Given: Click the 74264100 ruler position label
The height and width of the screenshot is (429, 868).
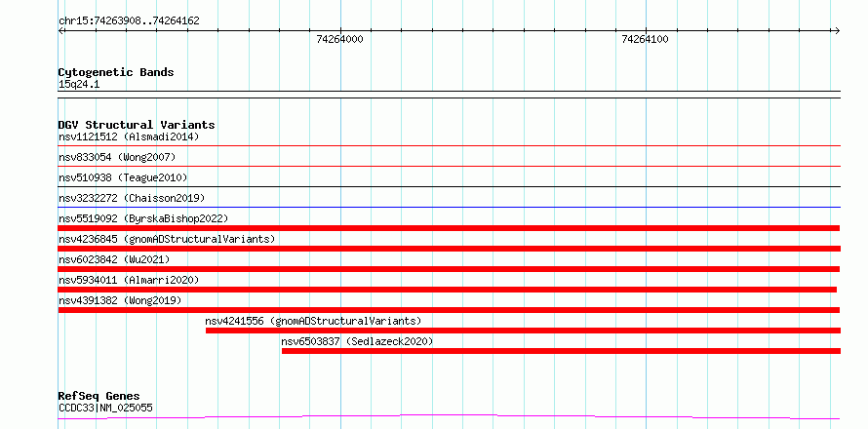Looking at the screenshot, I should coord(645,39).
